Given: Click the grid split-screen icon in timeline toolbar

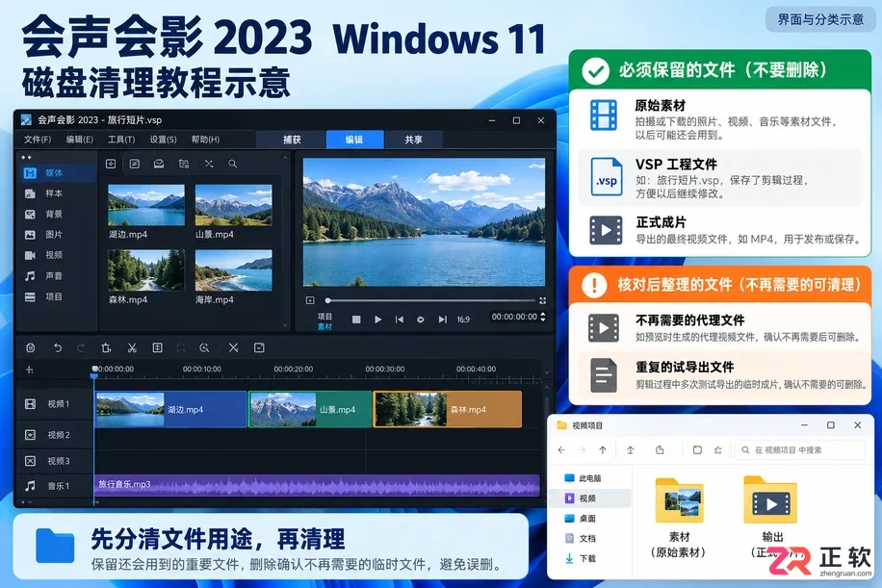Looking at the screenshot, I should [158, 348].
